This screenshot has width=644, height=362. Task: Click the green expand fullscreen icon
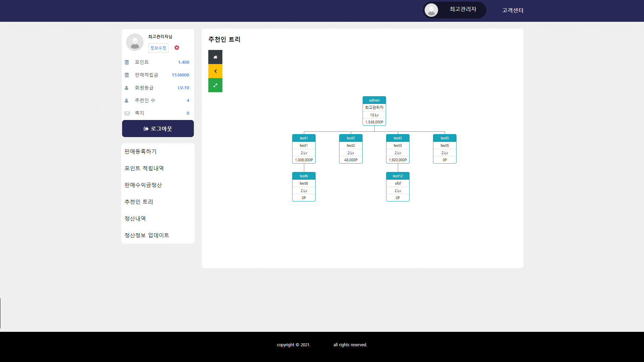pyautogui.click(x=215, y=85)
